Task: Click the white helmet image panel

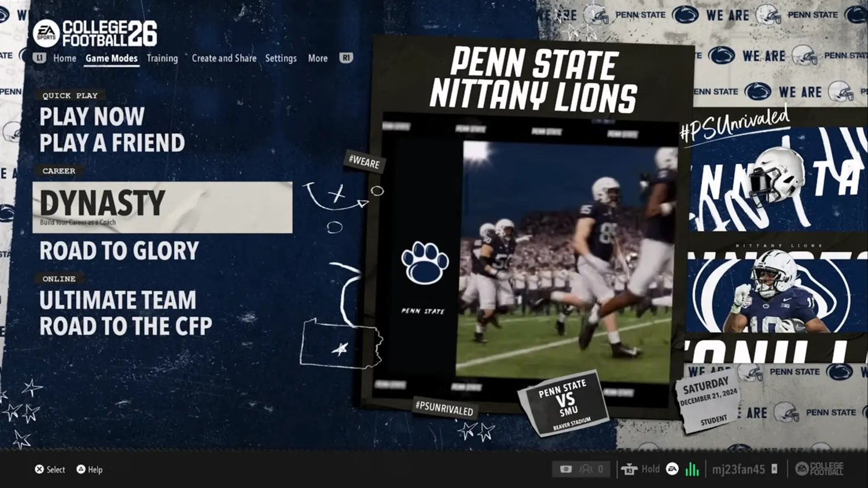Action: 777,179
